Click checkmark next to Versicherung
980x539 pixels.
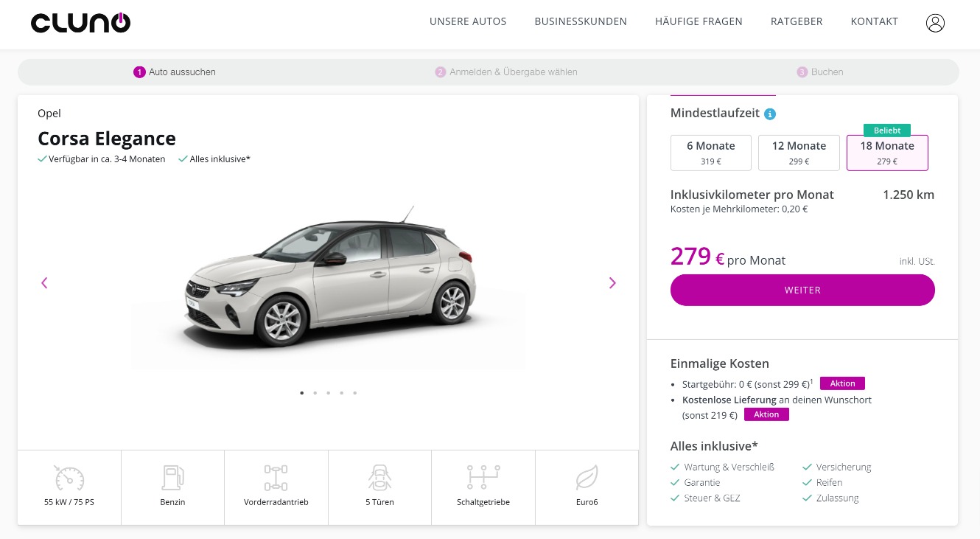point(808,467)
